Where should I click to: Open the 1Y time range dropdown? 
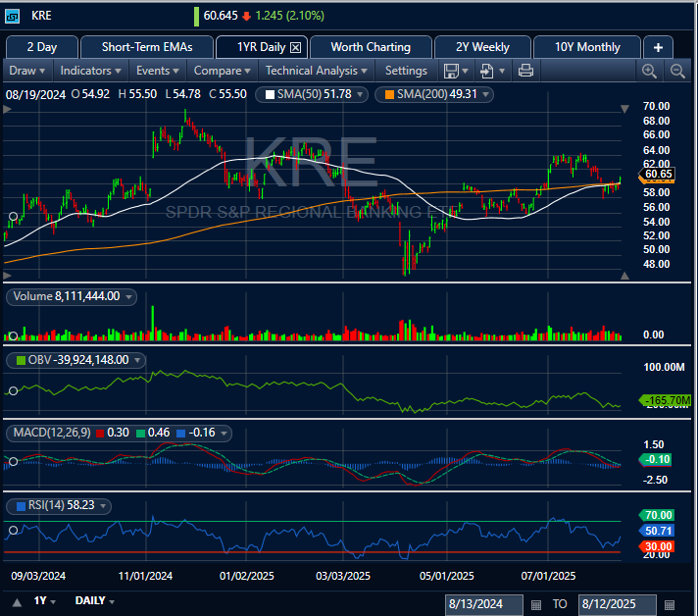(x=45, y=600)
